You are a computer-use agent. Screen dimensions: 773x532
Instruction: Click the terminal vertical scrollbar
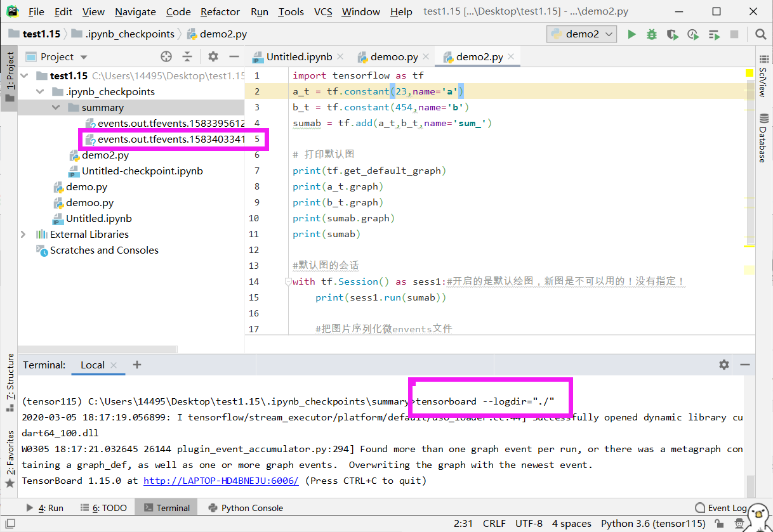pos(750,485)
